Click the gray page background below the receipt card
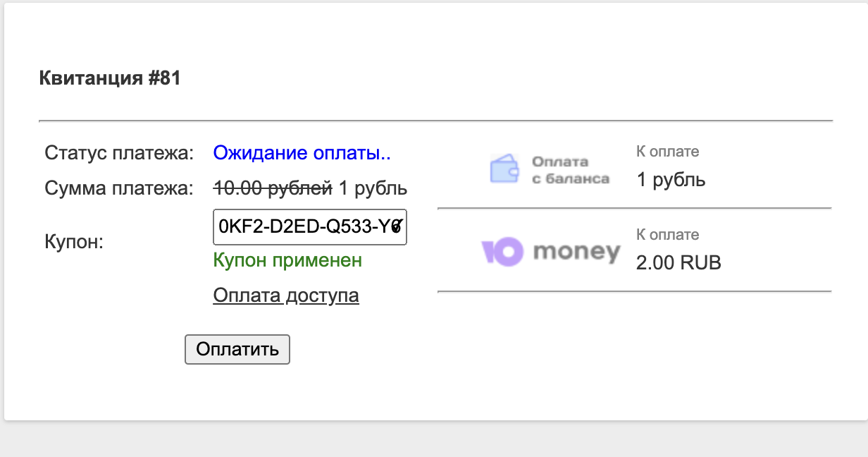The height and width of the screenshot is (457, 868). tap(434, 440)
